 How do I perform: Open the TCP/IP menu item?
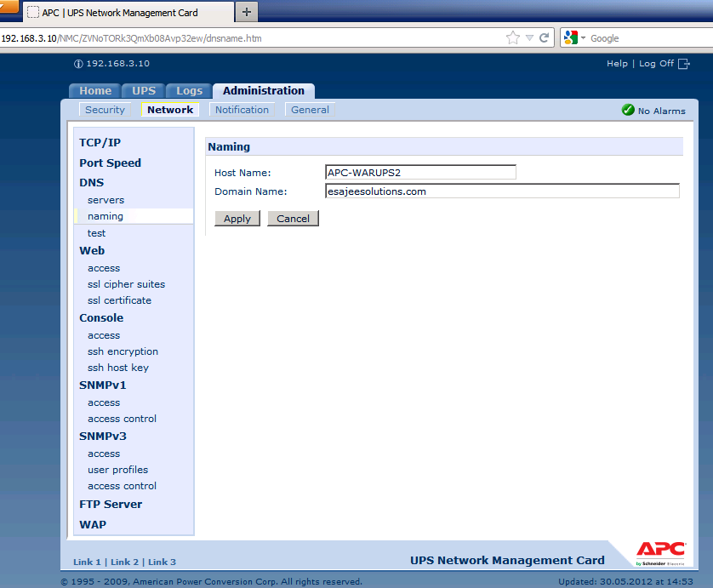tap(100, 142)
